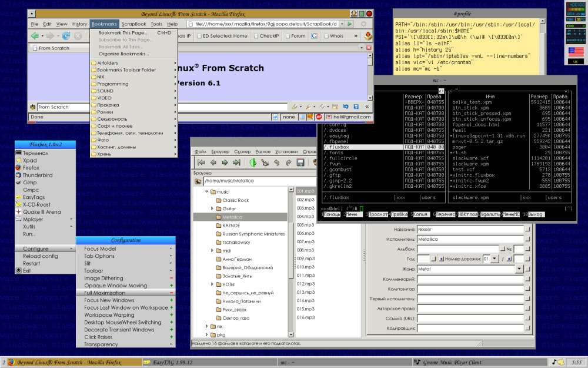Click red Adblock stop-sign icon in status bar
This screenshot has height=368, width=588.
tap(318, 117)
